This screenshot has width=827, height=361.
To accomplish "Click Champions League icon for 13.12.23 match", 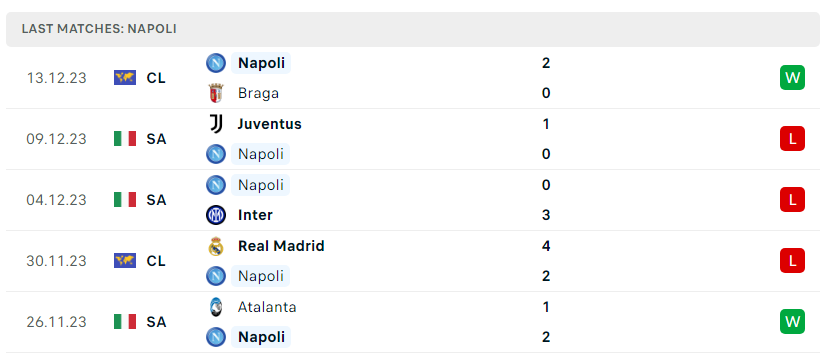I will (125, 78).
